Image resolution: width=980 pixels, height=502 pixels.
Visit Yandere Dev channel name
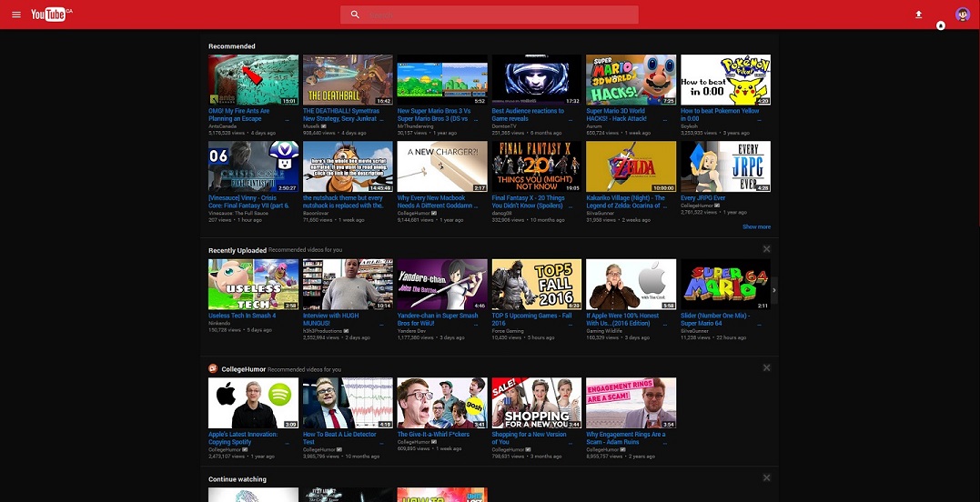(411, 331)
